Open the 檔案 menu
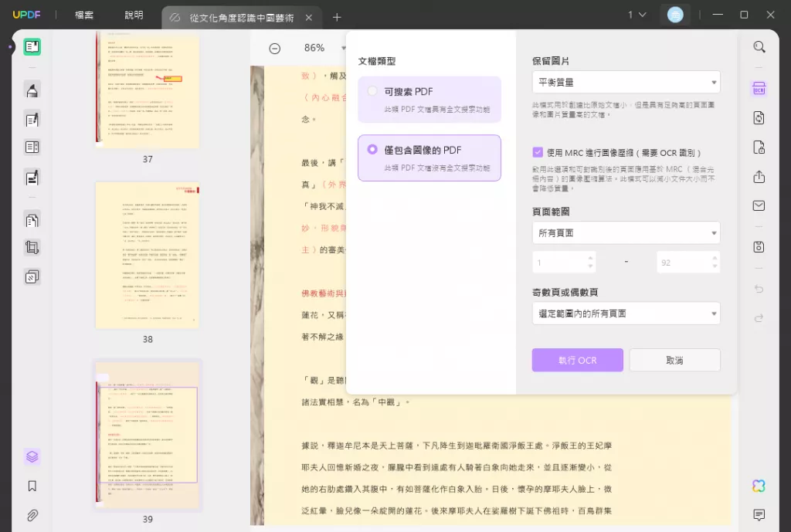Image resolution: width=791 pixels, height=532 pixels. pyautogui.click(x=84, y=15)
